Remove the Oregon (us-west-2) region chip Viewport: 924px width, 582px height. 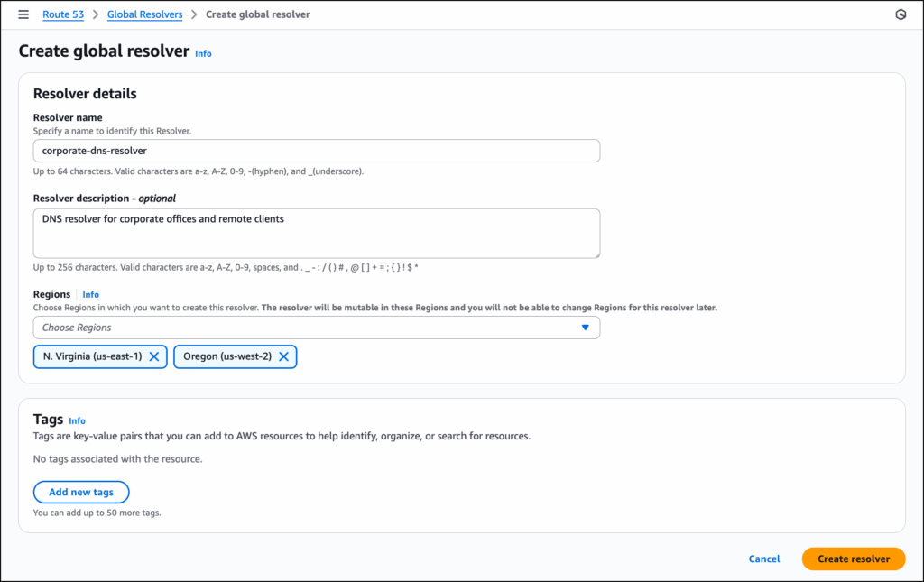coord(283,356)
